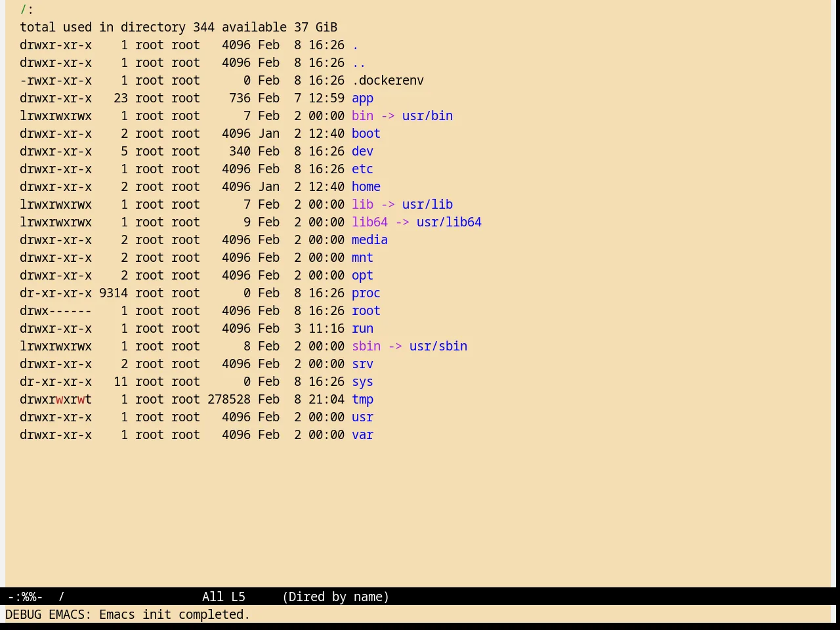840x630 pixels.
Task: Click the size 340 of dev
Action: 240,152
